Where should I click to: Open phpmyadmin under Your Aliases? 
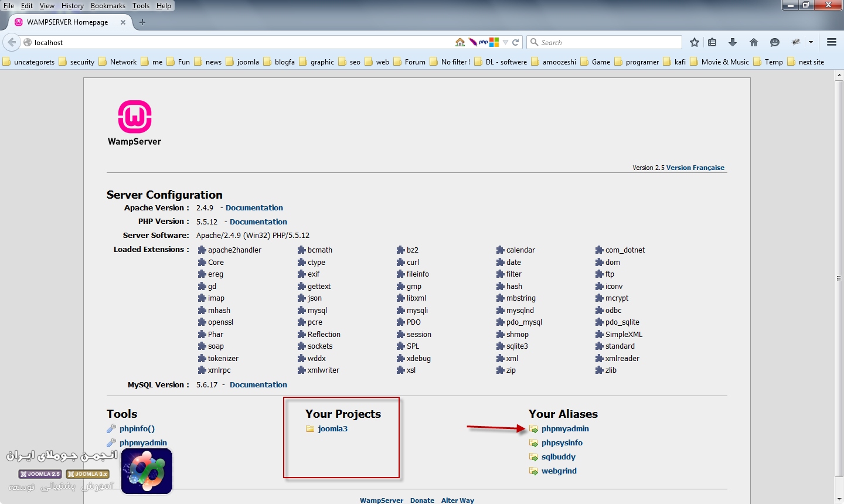tap(565, 429)
